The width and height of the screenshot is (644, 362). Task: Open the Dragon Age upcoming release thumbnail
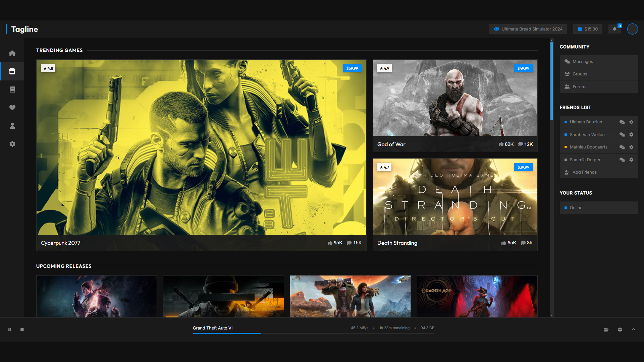[x=477, y=296]
